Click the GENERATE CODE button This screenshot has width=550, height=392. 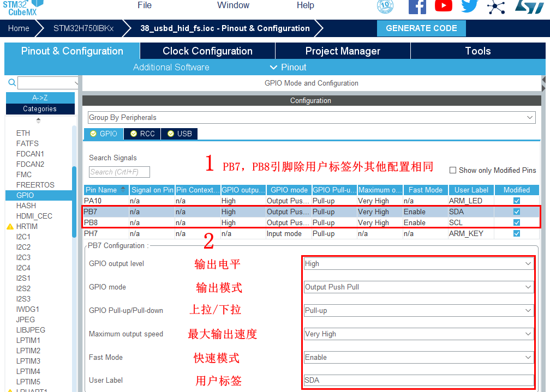click(421, 28)
